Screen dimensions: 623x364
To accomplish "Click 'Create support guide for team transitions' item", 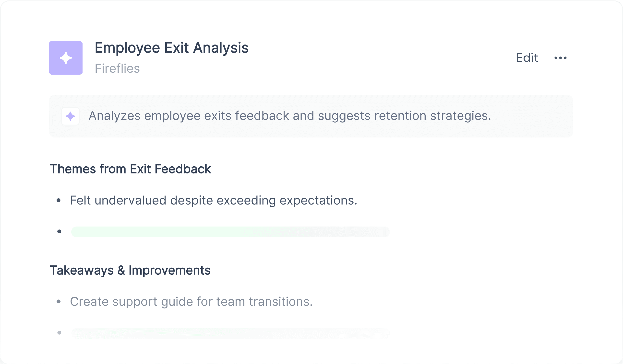I will [x=191, y=302].
